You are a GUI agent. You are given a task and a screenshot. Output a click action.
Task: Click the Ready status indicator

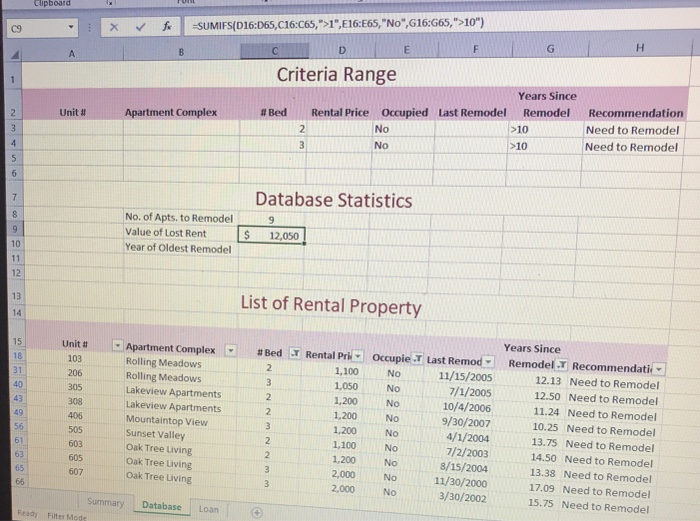click(x=28, y=513)
